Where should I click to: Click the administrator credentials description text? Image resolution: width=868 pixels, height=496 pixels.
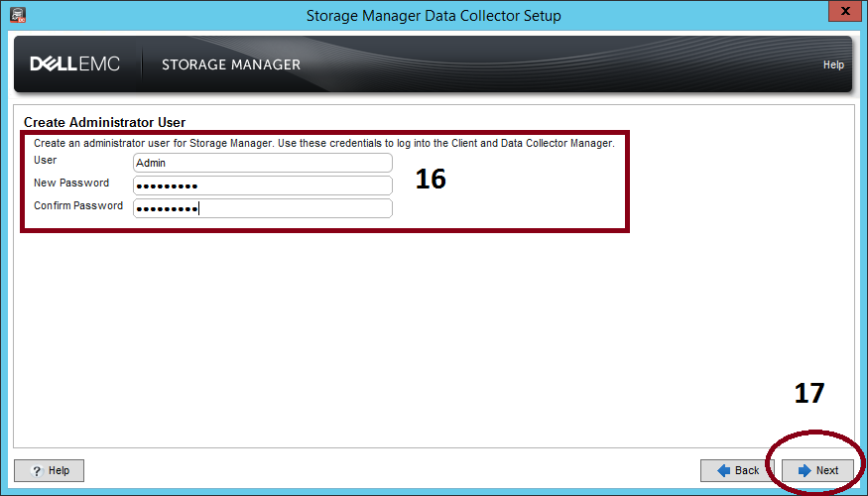click(x=324, y=144)
